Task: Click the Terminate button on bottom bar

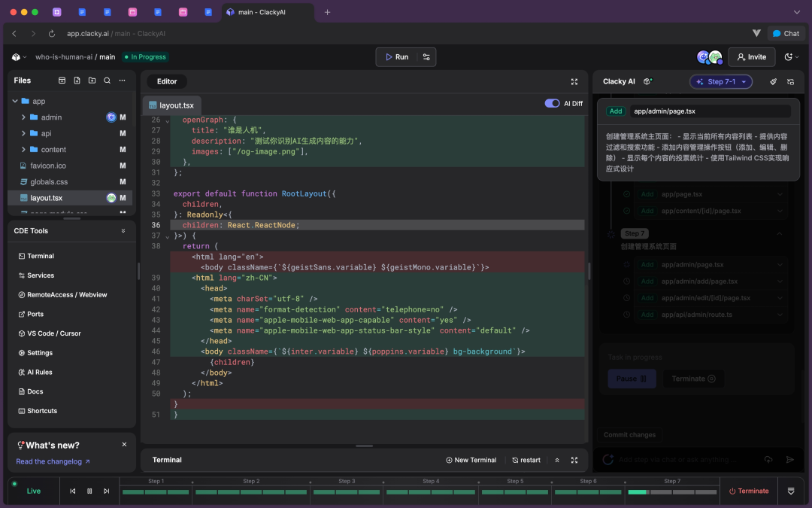Action: 749,491
